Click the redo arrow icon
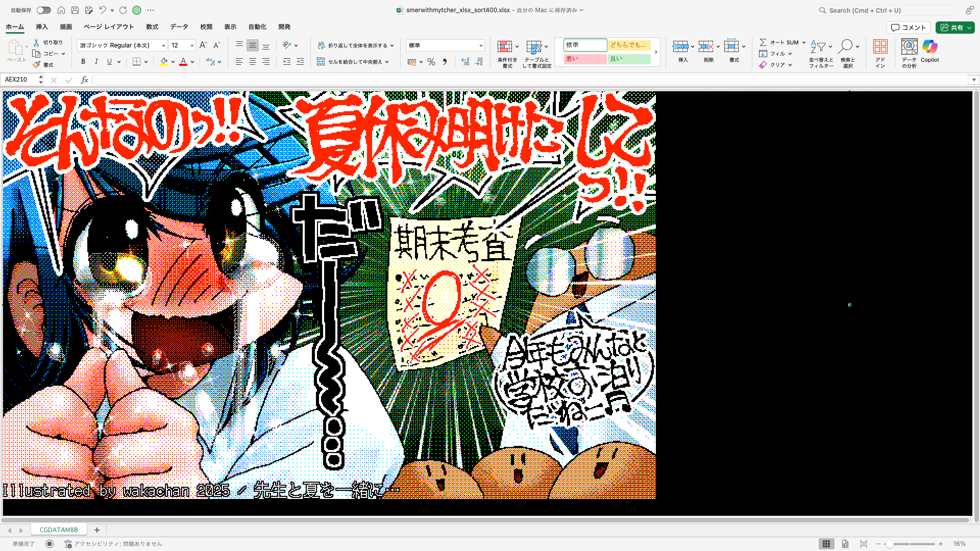This screenshot has height=551, width=980. coord(123,10)
